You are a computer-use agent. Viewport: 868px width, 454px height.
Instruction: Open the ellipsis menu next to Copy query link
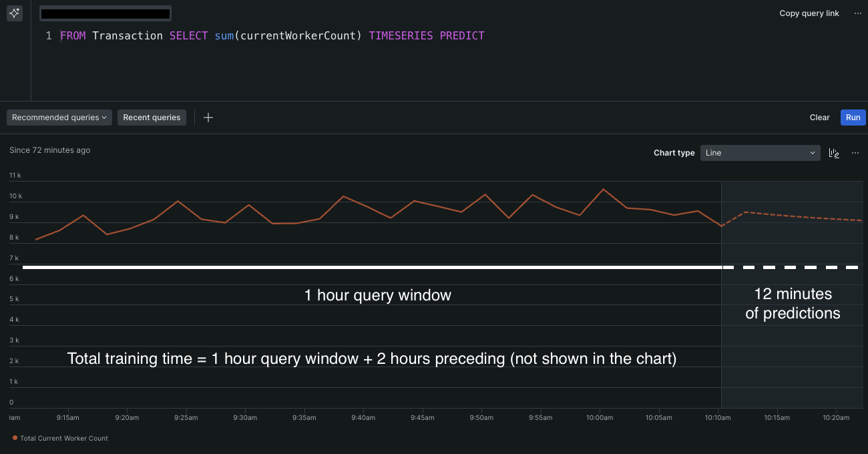(x=857, y=13)
